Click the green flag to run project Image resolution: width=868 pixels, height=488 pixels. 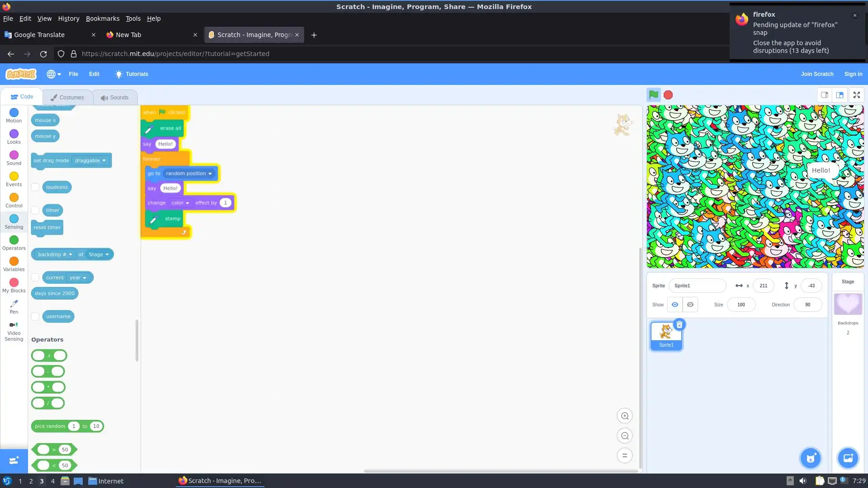653,95
